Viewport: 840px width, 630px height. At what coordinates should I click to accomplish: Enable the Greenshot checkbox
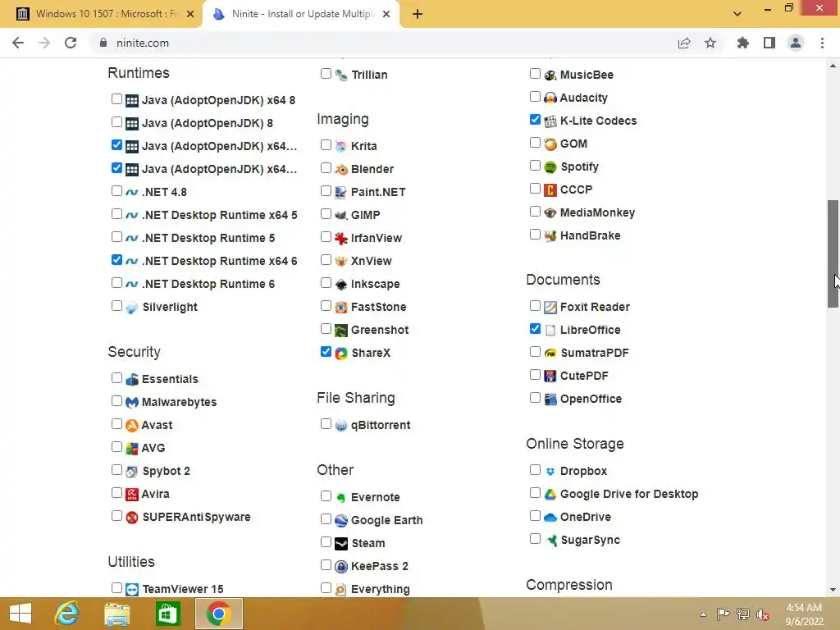pos(326,328)
